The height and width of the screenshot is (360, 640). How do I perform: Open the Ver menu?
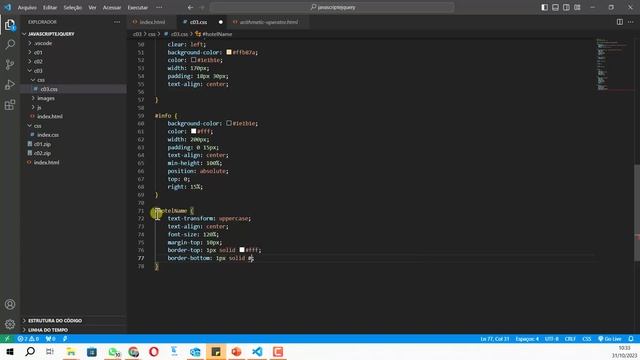tap(92, 7)
